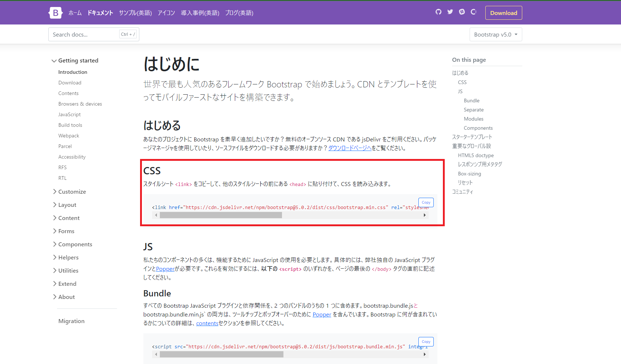This screenshot has height=364, width=621.
Task: Click the CSS code horizontal scrollbar thumb
Action: [x=221, y=215]
